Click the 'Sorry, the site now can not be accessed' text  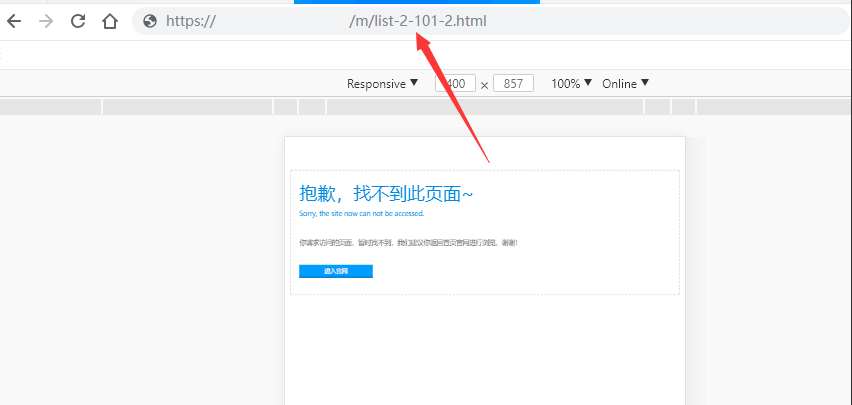pyautogui.click(x=361, y=213)
